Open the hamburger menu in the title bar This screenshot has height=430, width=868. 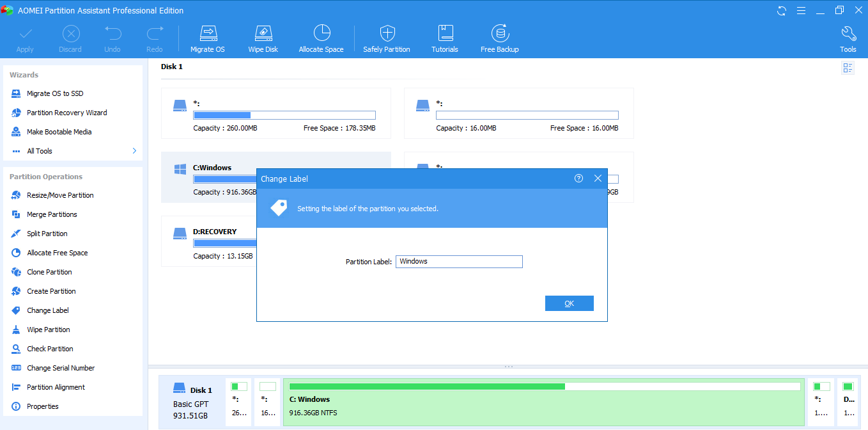pyautogui.click(x=801, y=11)
